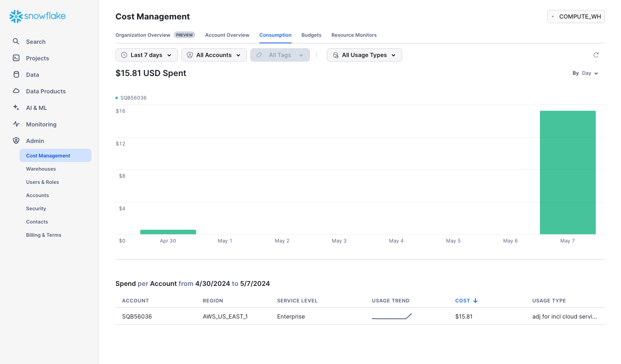
Task: Click the Snowflake logo
Action: pyautogui.click(x=38, y=16)
